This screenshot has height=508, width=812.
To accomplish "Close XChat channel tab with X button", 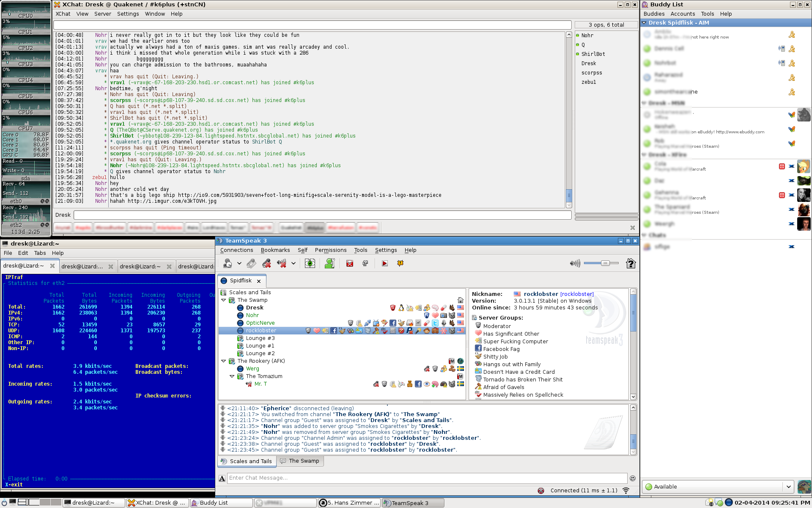I will click(x=633, y=228).
